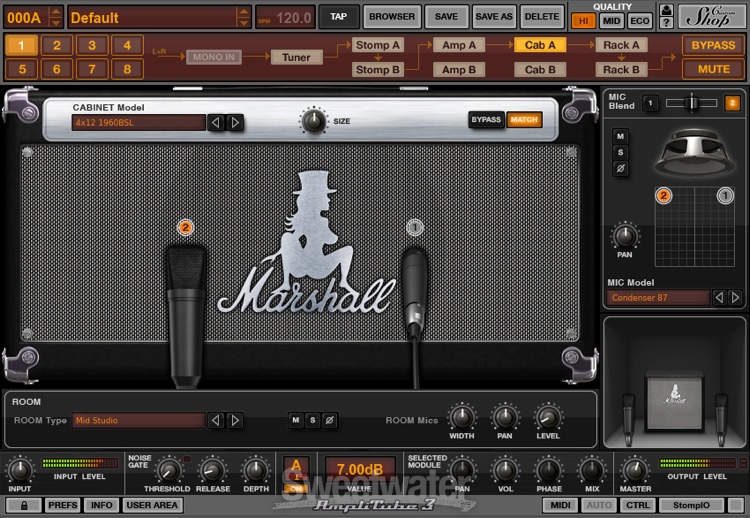Open the Tuner module
The image size is (750, 518).
coord(296,57)
